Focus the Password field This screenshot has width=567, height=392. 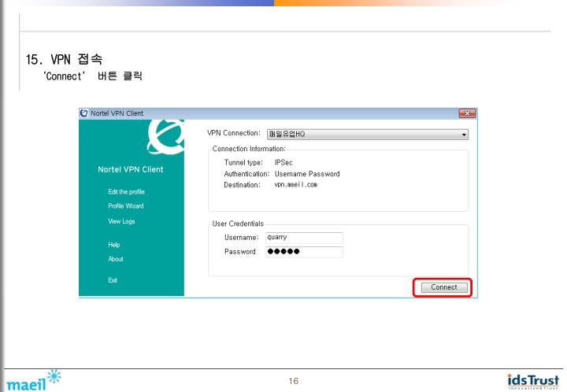coord(304,252)
